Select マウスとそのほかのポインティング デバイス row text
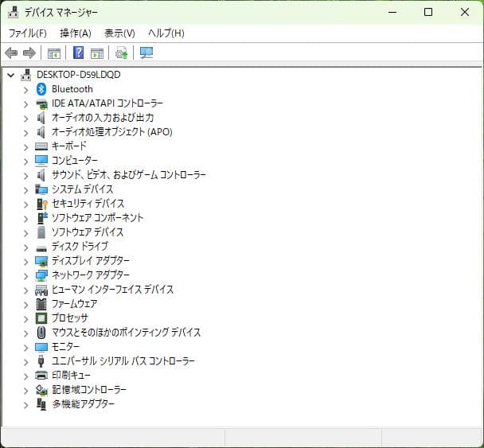484x448 pixels. tap(126, 333)
